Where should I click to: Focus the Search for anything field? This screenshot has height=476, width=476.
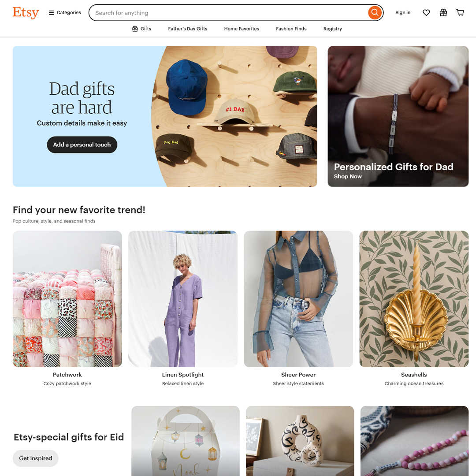click(229, 13)
